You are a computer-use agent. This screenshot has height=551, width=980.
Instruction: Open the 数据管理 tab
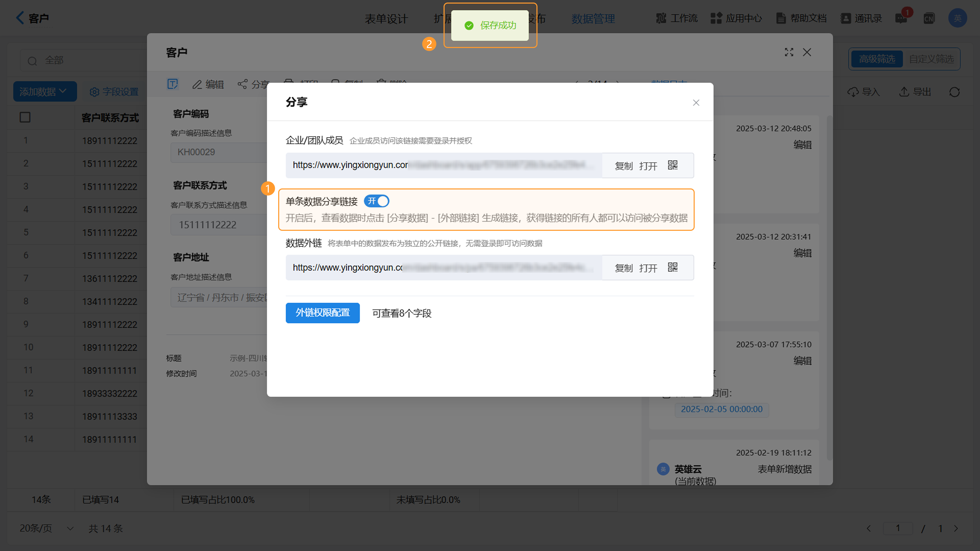[593, 18]
